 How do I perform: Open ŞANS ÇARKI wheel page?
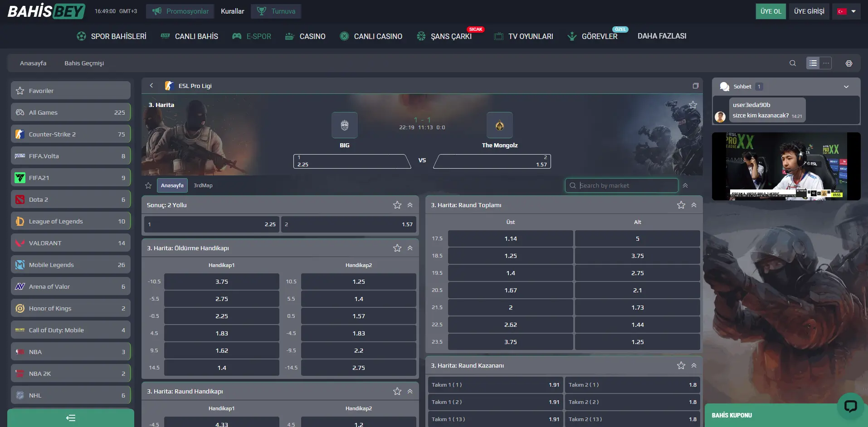[x=444, y=36]
